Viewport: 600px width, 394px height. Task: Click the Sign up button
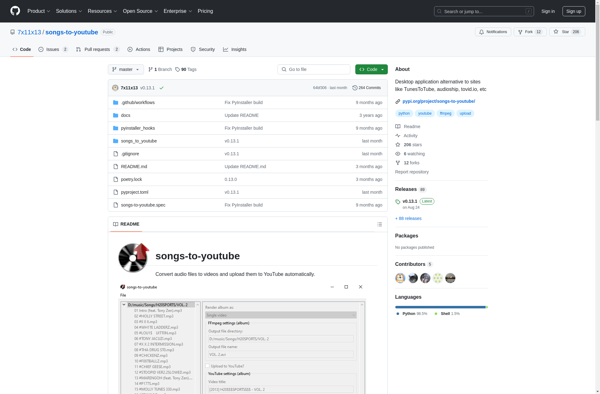pos(573,11)
